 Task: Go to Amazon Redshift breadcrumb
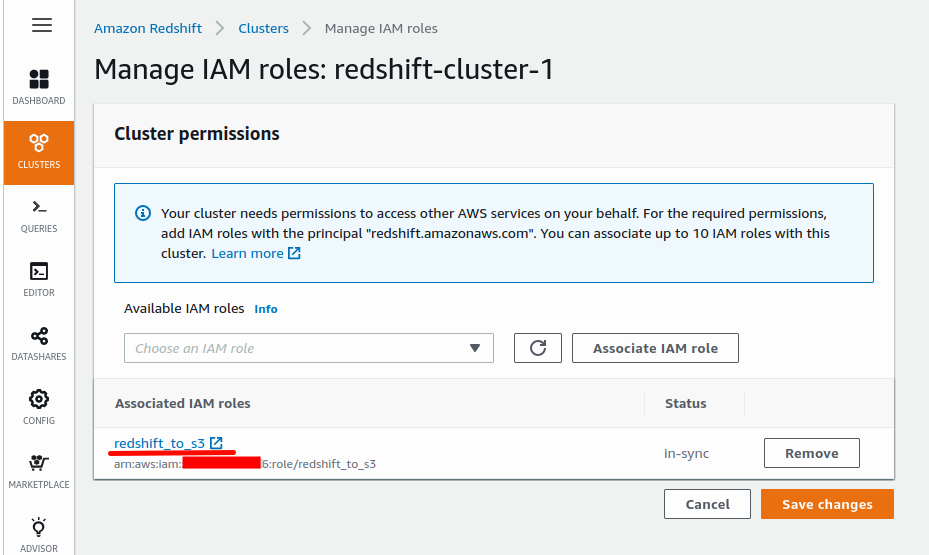148,28
